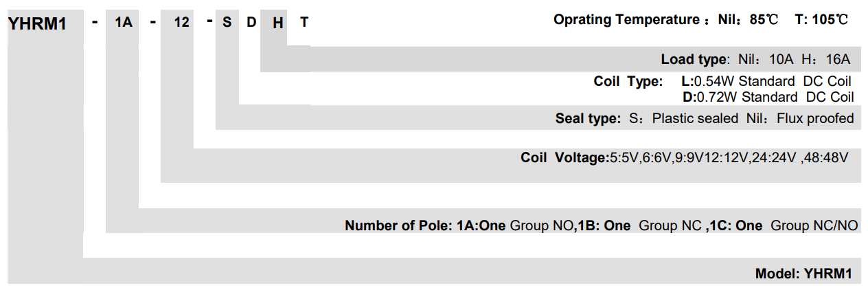
Task: Click the Operating Temperature label
Action: tap(626, 19)
